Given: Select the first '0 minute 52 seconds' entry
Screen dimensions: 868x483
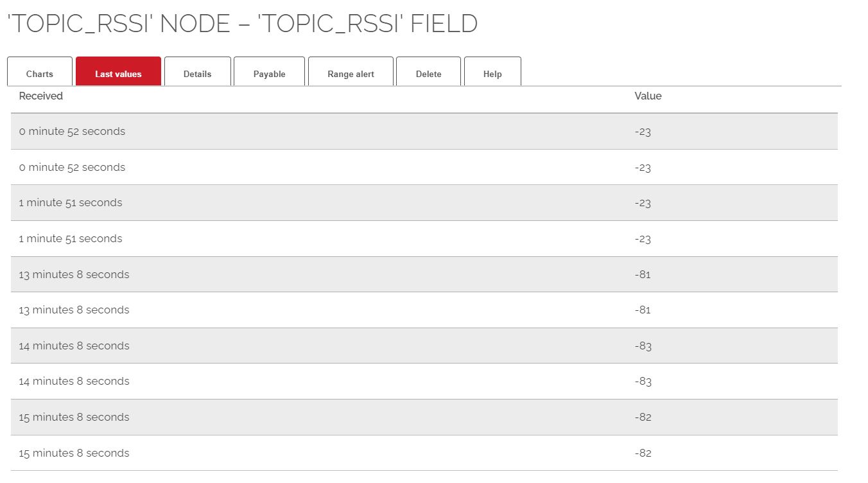Looking at the screenshot, I should pyautogui.click(x=72, y=132).
